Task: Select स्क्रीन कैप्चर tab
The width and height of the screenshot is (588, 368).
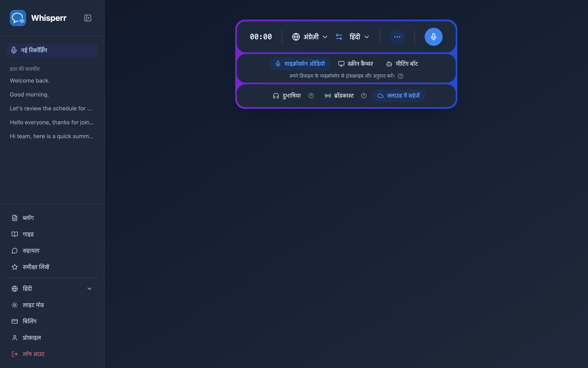Action: click(x=355, y=64)
